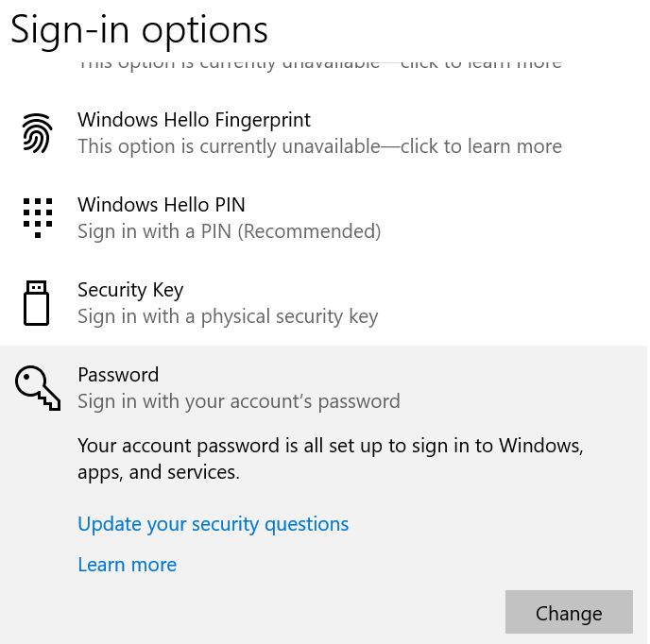Click 'apps, and services.' line in the password message
Viewport: 650px width, 644px height.
point(158,472)
